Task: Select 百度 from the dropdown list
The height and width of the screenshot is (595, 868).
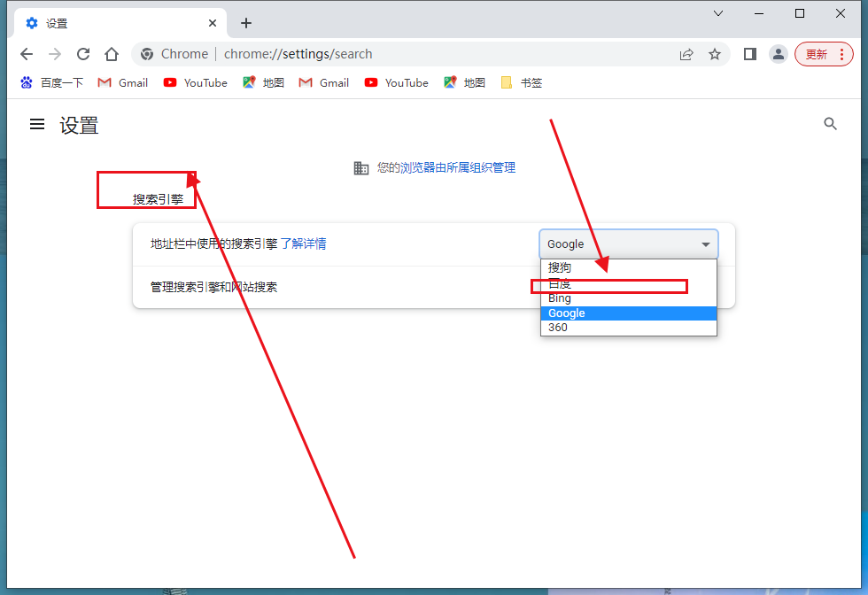Action: click(x=628, y=284)
